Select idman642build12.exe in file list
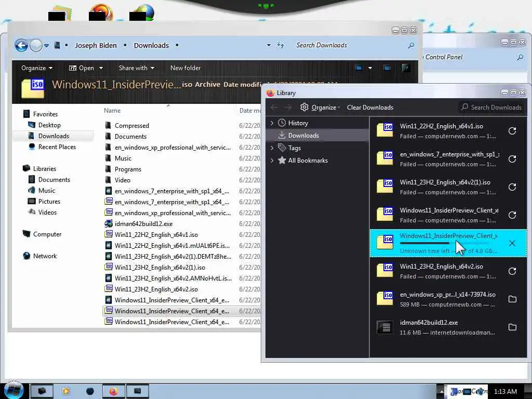 point(143,223)
